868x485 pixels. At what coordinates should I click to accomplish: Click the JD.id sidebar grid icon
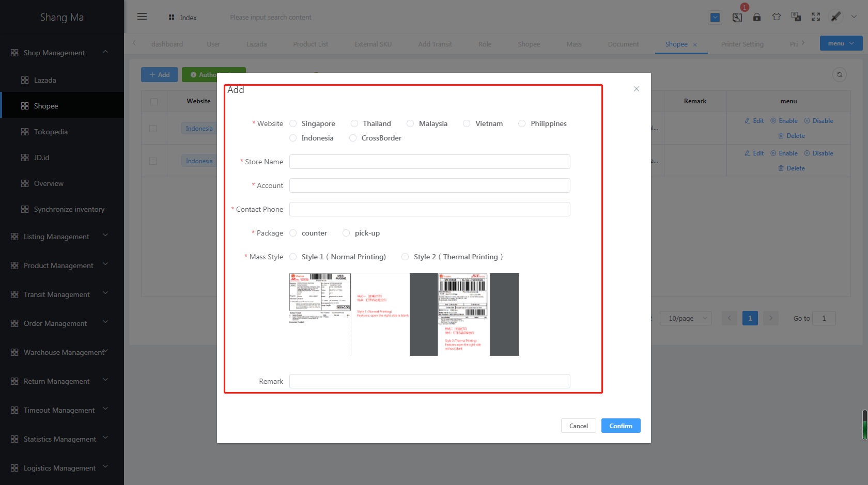tap(25, 158)
